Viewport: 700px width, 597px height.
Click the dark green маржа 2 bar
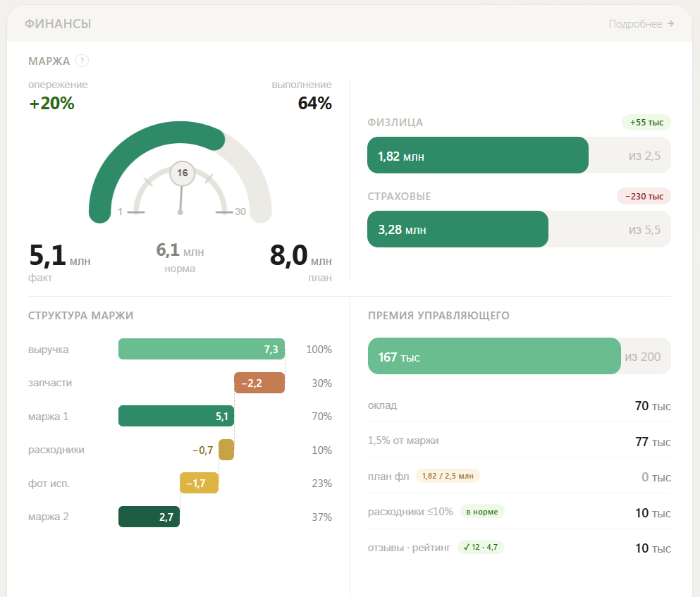pyautogui.click(x=149, y=517)
